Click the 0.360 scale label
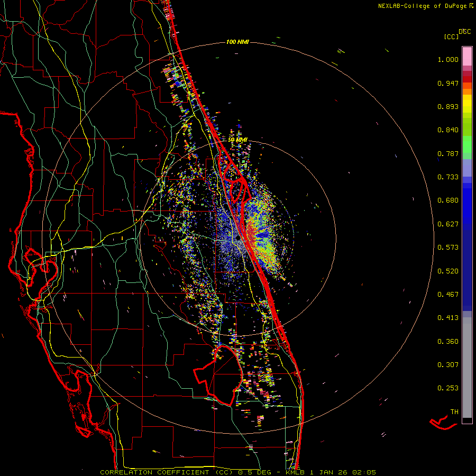 coord(448,342)
